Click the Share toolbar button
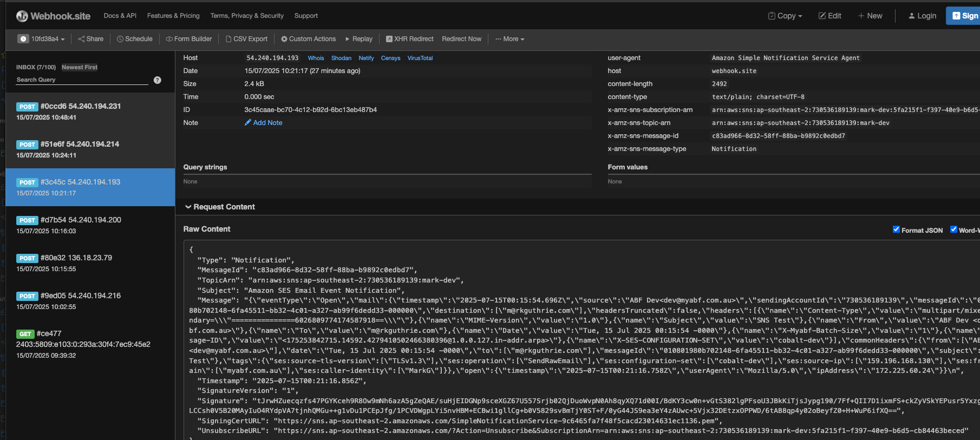The width and height of the screenshot is (980, 440). coord(91,39)
